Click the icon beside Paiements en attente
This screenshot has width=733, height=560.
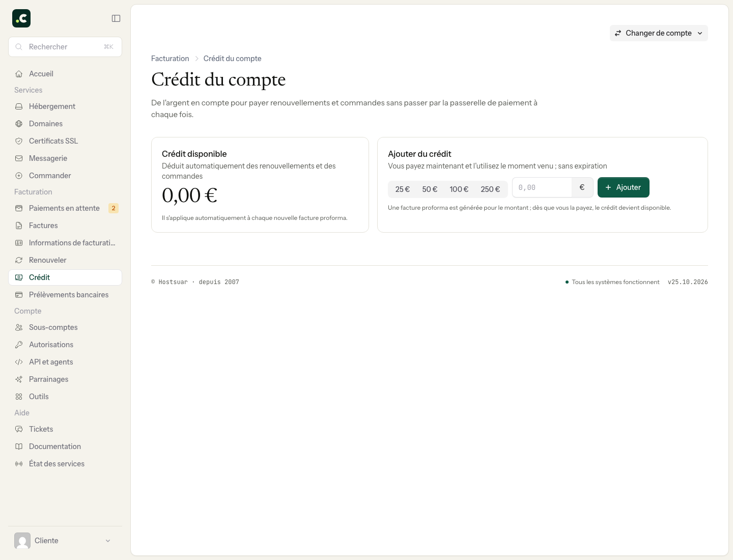click(19, 208)
